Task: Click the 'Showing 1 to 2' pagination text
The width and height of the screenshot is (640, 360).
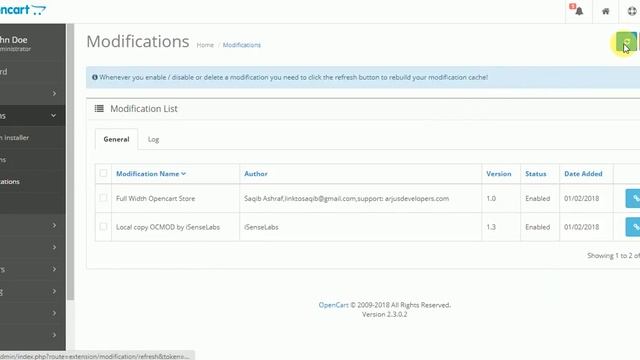Action: [613, 256]
